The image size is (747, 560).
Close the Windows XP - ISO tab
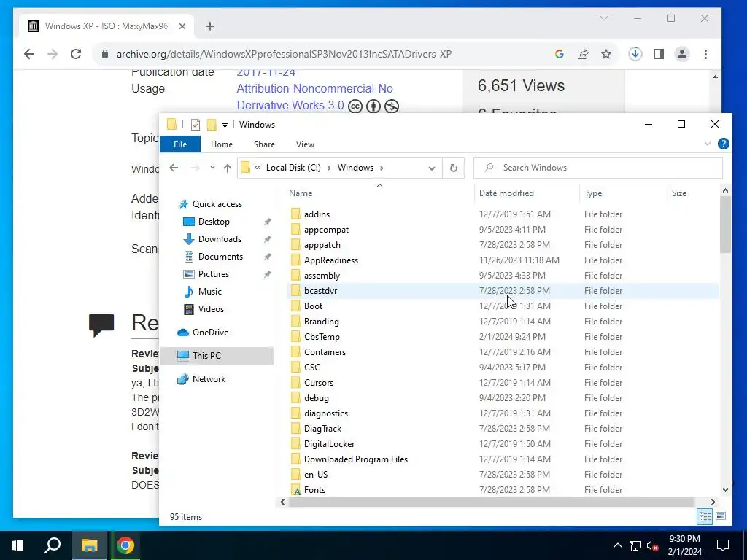tap(182, 26)
